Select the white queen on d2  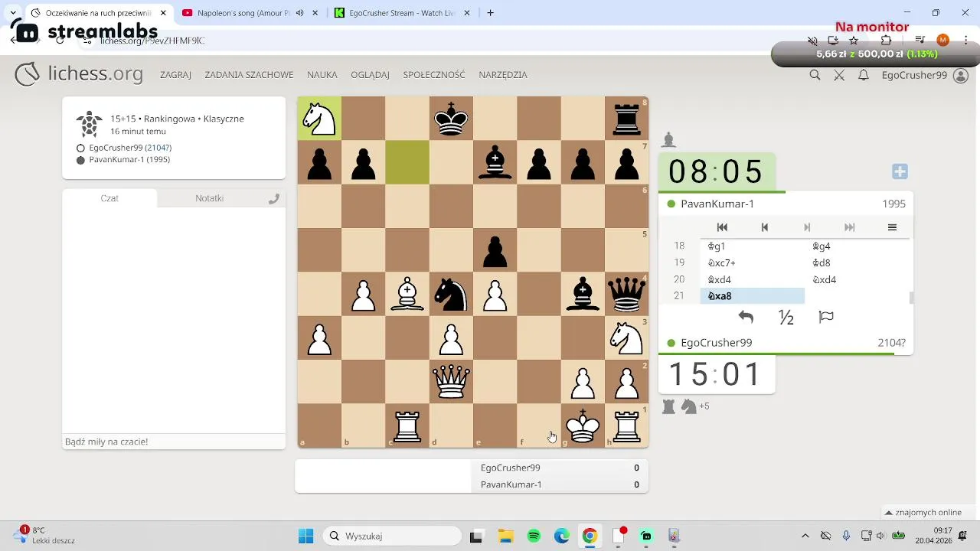coord(451,382)
